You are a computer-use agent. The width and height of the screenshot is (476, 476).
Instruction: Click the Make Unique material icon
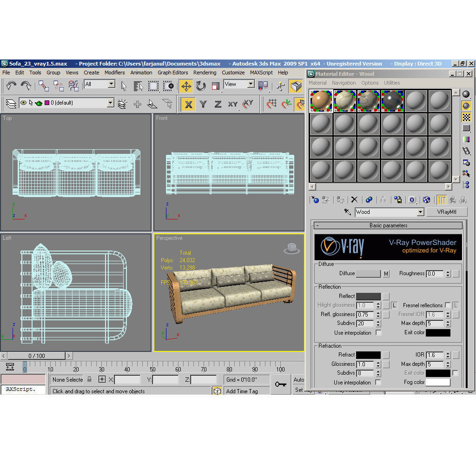pos(383,199)
